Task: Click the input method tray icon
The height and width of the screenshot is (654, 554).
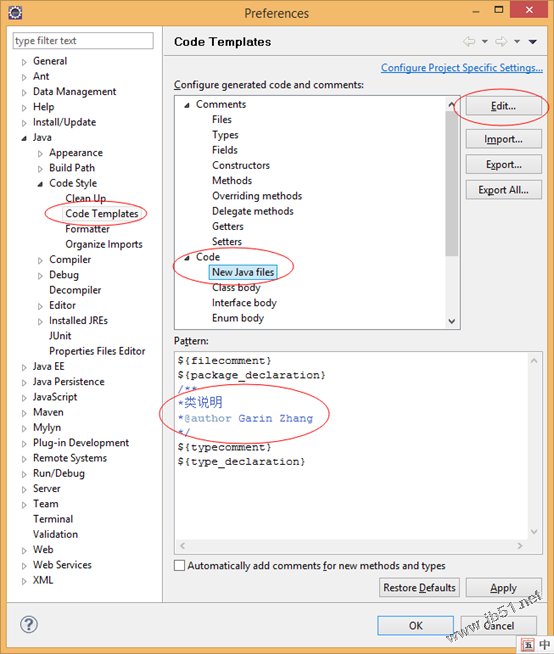Action: tap(528, 645)
